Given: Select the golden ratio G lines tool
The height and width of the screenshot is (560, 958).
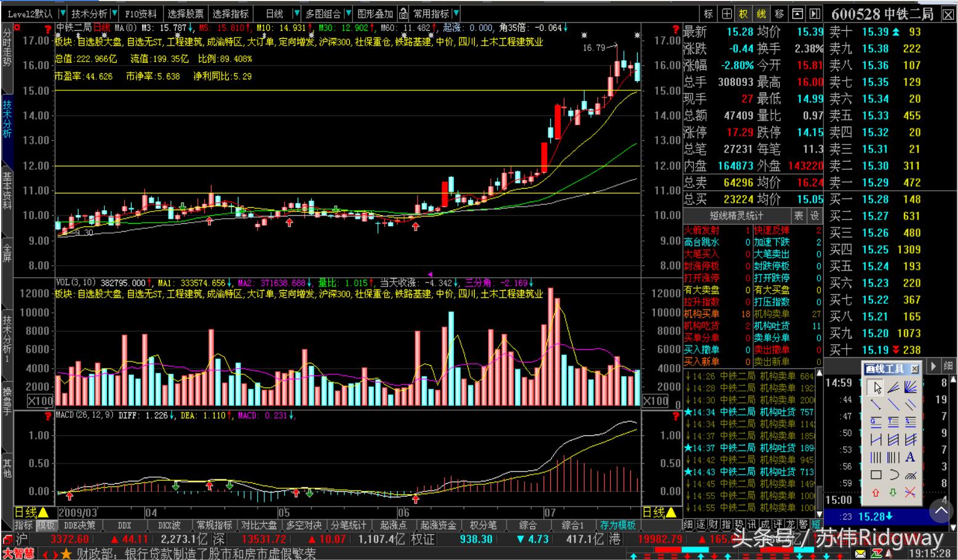Looking at the screenshot, I should 876,422.
